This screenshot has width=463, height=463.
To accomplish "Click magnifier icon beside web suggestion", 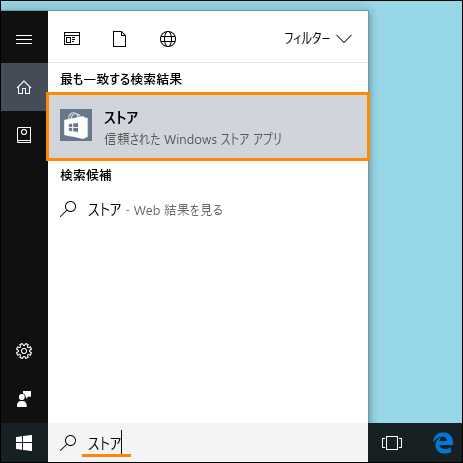I will click(x=68, y=209).
